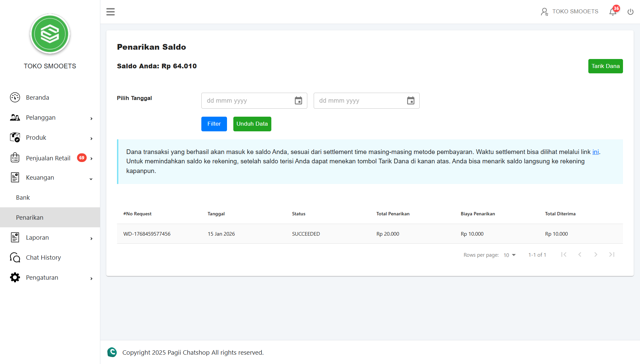Open calendar picker for end date
The height and width of the screenshot is (364, 640).
411,101
